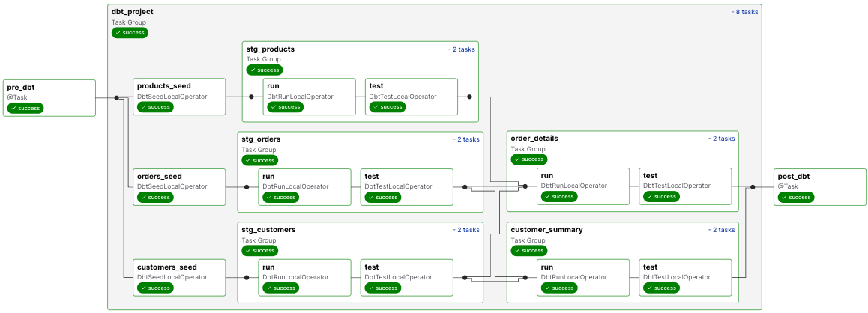Click 'Task Group' label under stg_customers
This screenshot has width=868, height=313.
coord(259,240)
